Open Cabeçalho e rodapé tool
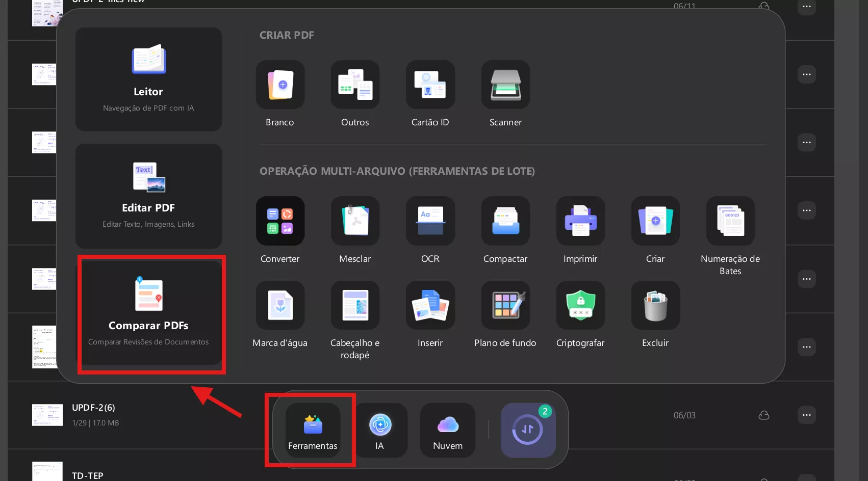 [x=355, y=305]
